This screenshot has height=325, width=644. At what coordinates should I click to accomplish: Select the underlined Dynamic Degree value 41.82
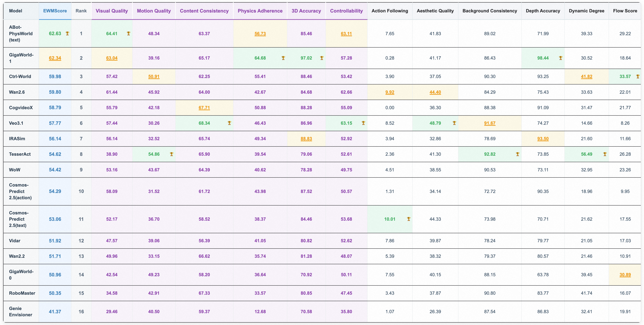pos(586,76)
